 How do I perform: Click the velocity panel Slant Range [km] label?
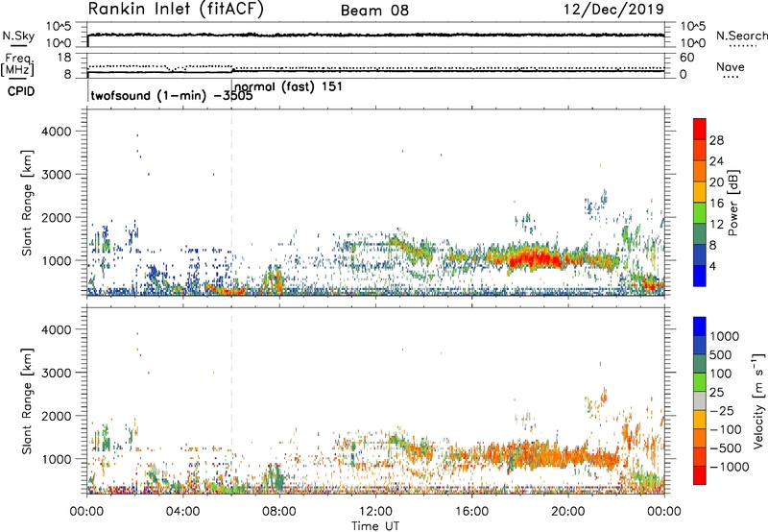tap(28, 400)
